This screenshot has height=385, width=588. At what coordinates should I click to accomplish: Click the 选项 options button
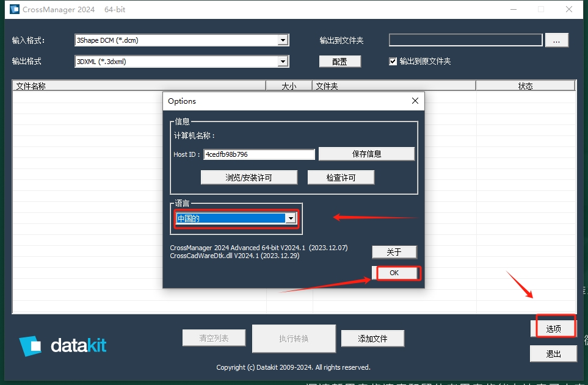click(553, 329)
